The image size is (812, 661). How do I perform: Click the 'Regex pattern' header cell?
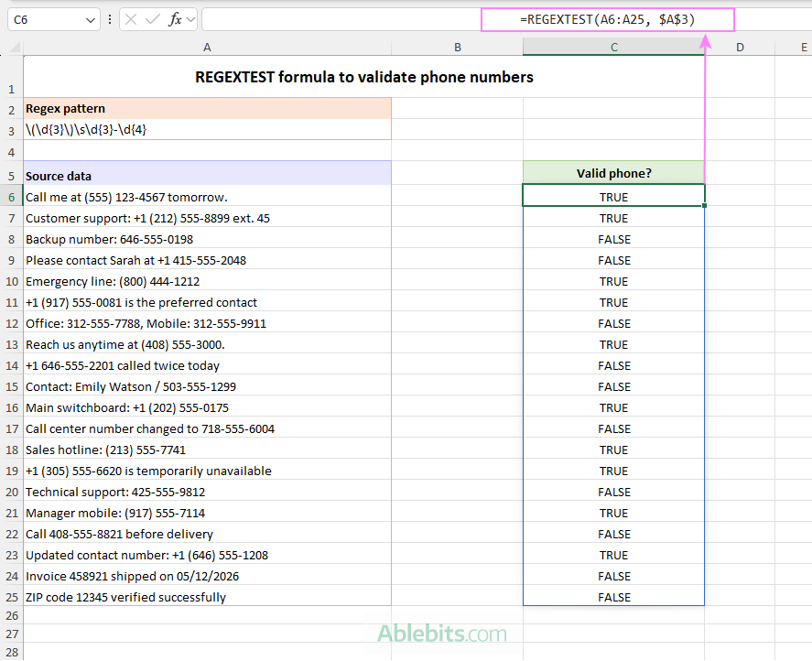point(207,109)
